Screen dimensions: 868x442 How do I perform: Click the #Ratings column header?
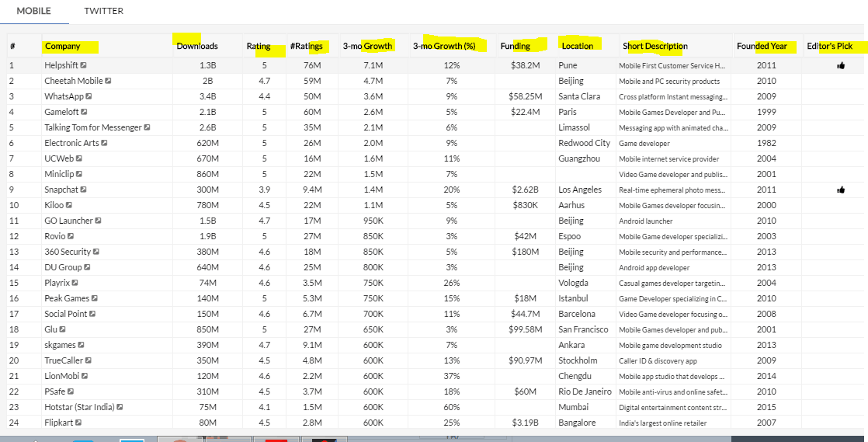click(306, 46)
